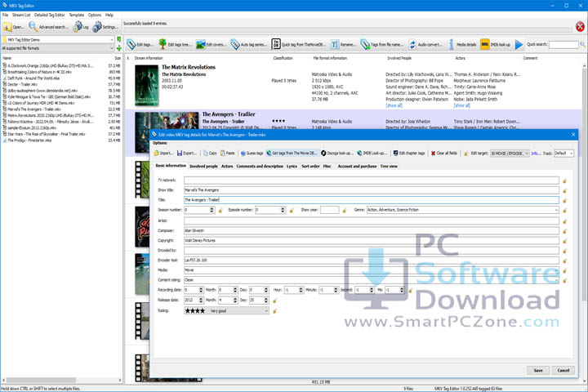Start Auto tag series

[x=248, y=45]
